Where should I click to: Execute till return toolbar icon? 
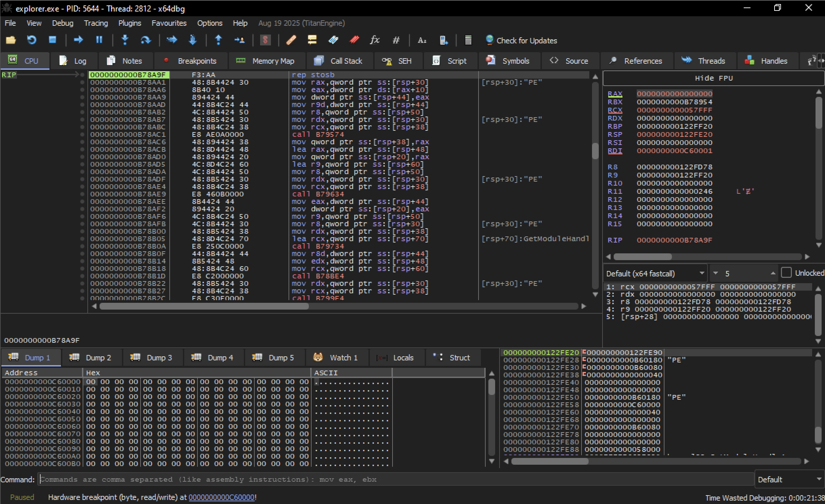pos(218,40)
